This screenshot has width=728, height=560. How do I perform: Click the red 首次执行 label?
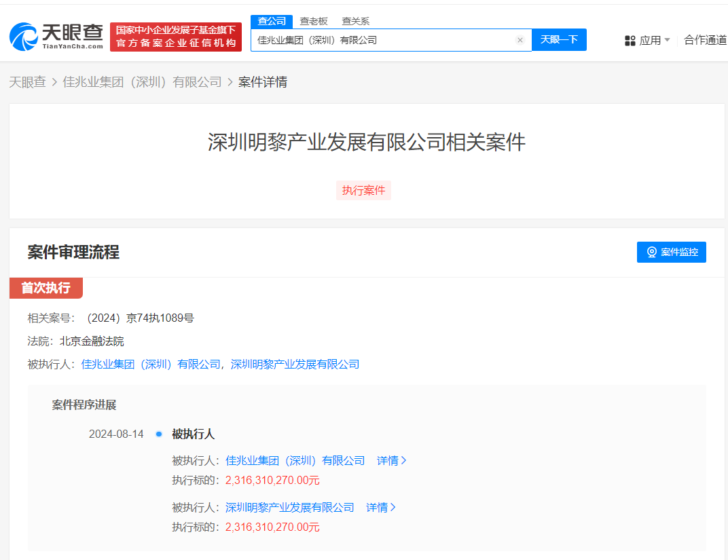[x=45, y=288]
